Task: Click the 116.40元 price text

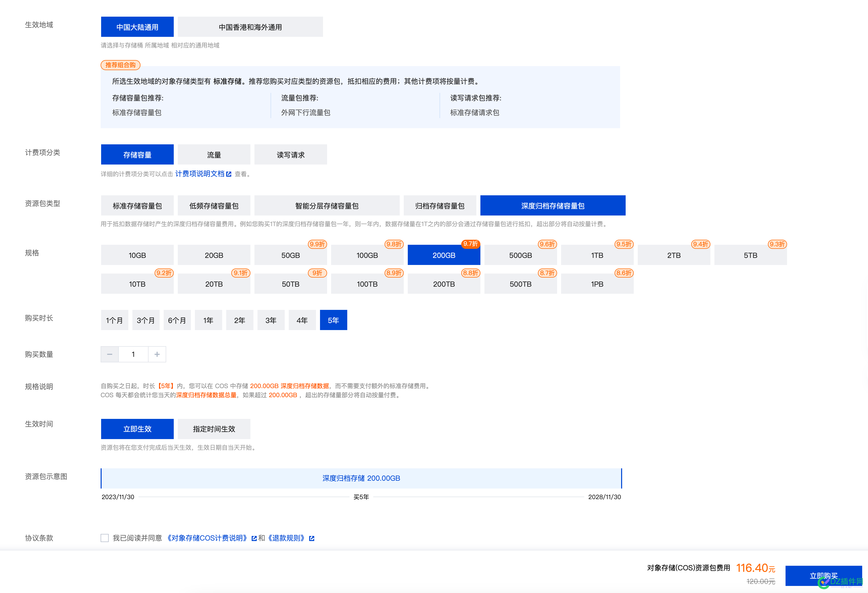Action: [x=756, y=568]
